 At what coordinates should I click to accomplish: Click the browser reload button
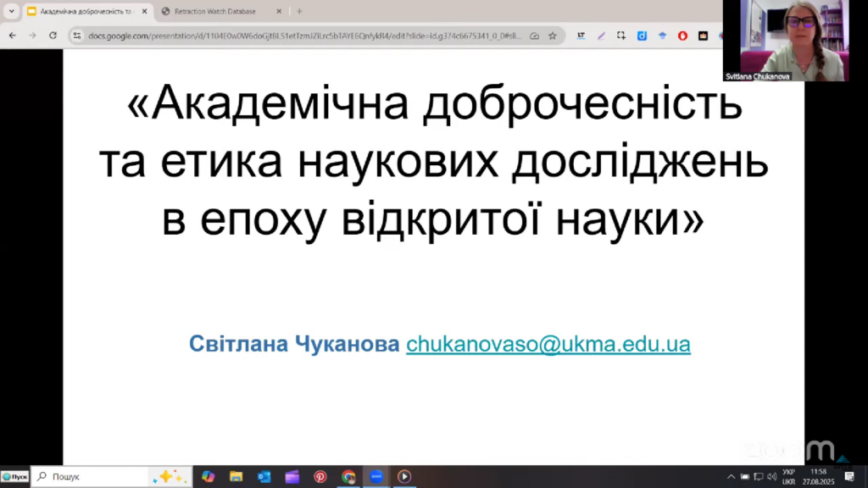point(53,36)
